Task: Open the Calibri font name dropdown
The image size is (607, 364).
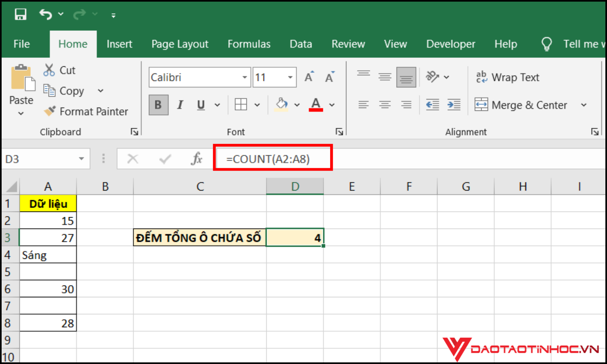Action: [244, 77]
